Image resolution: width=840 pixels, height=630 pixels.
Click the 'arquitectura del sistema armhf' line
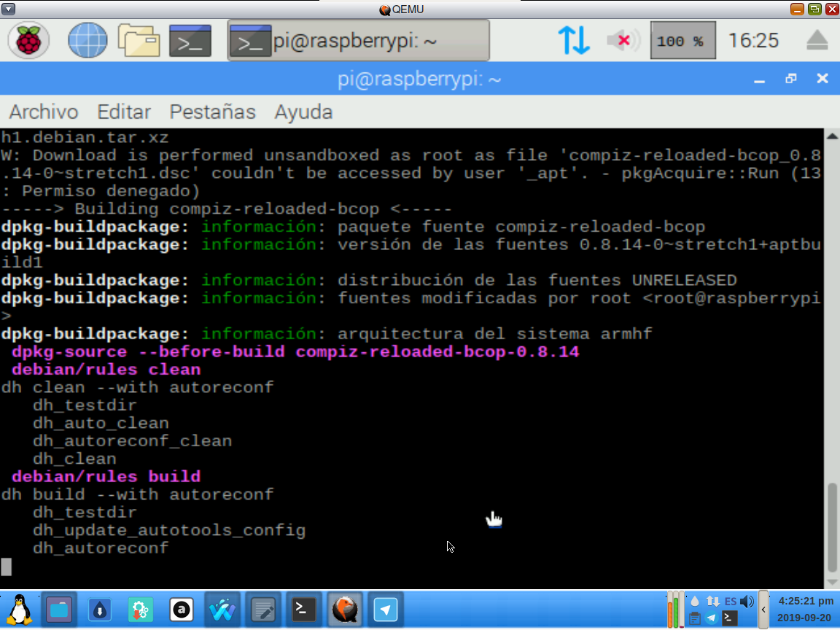click(327, 334)
